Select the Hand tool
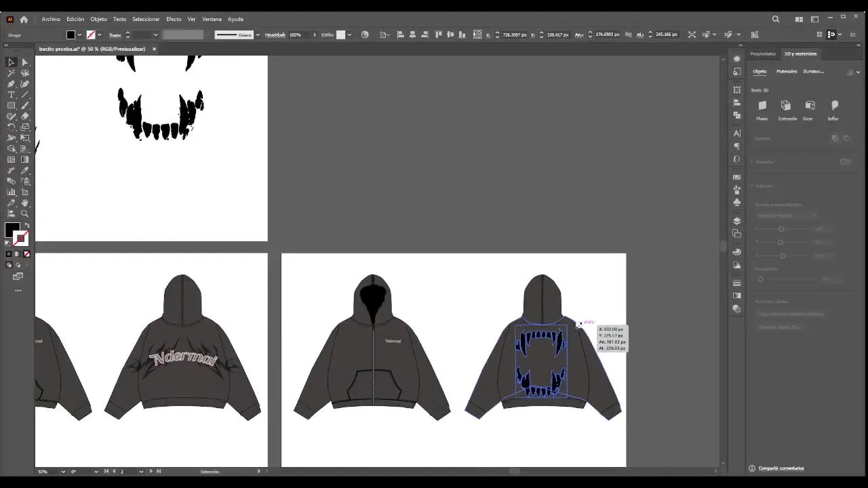 [24, 203]
